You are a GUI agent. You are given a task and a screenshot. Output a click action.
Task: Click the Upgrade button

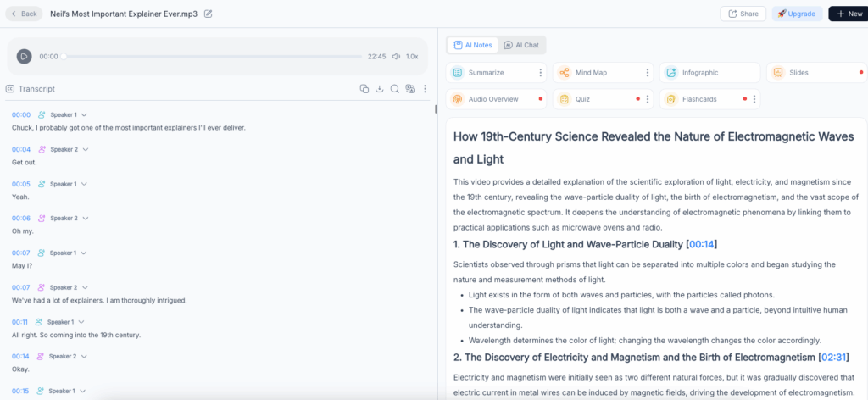click(797, 14)
